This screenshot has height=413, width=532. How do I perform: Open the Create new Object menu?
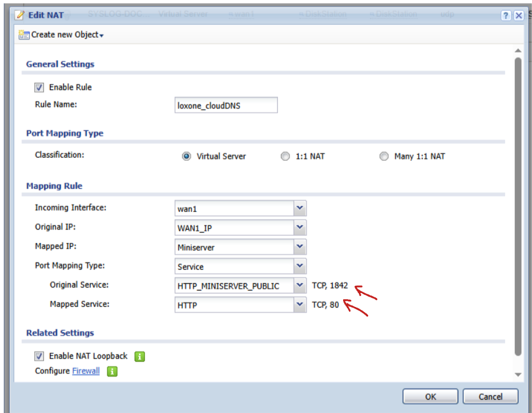pyautogui.click(x=67, y=35)
